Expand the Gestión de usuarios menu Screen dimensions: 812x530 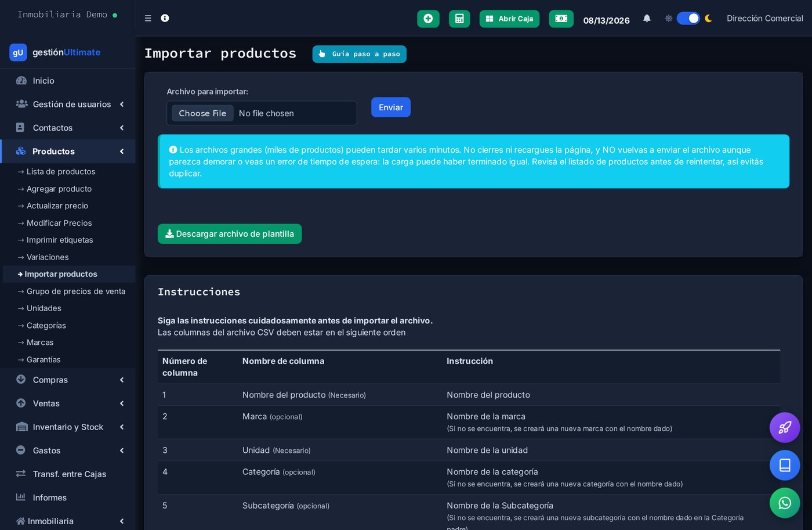68,104
